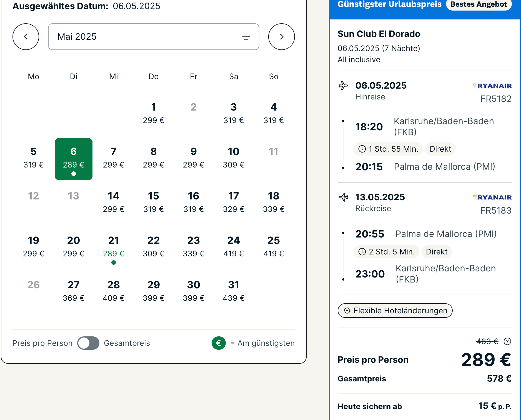Select May 4 priced at 319 €

click(x=274, y=114)
